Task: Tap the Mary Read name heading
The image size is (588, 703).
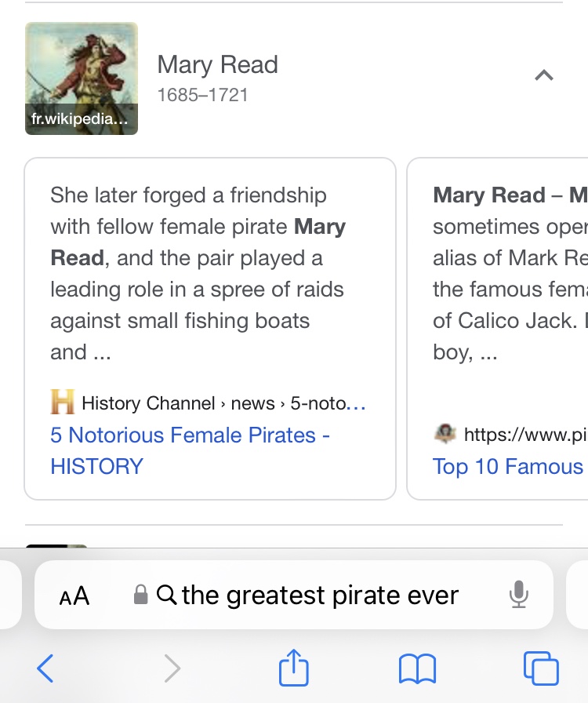Action: (x=217, y=64)
